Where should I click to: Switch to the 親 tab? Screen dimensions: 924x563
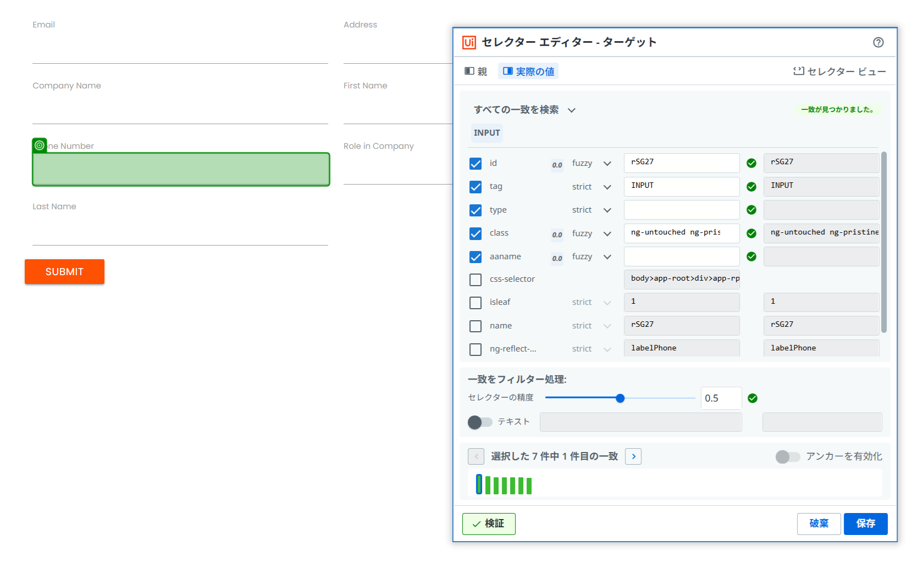[476, 71]
